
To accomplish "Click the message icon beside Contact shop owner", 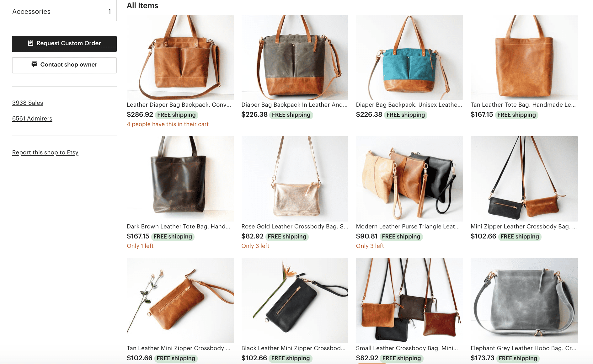I will pyautogui.click(x=35, y=64).
